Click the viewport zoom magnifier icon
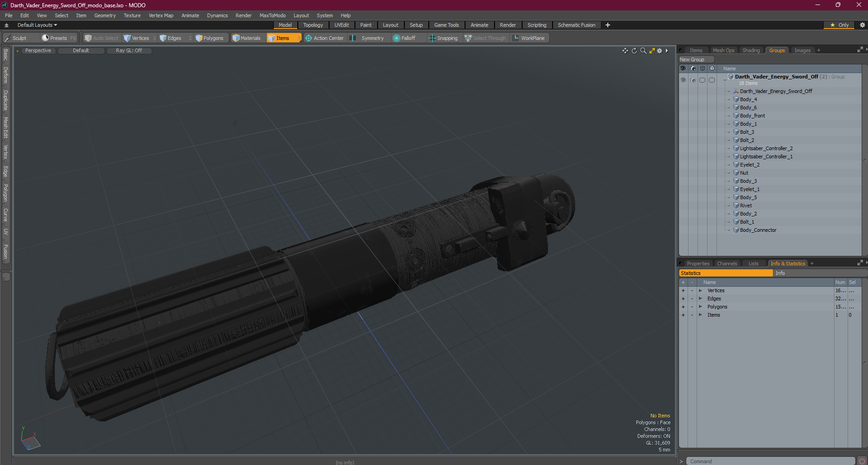 (x=643, y=51)
